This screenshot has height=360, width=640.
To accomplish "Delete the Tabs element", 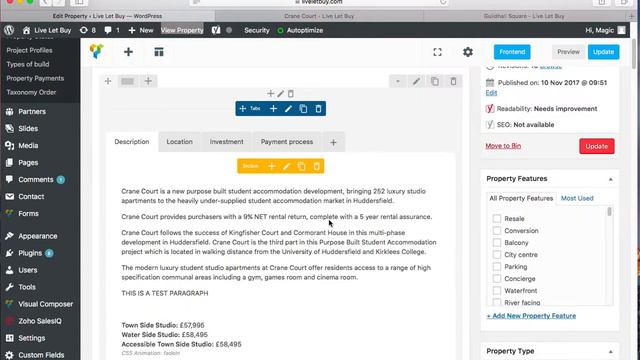I will (x=318, y=109).
